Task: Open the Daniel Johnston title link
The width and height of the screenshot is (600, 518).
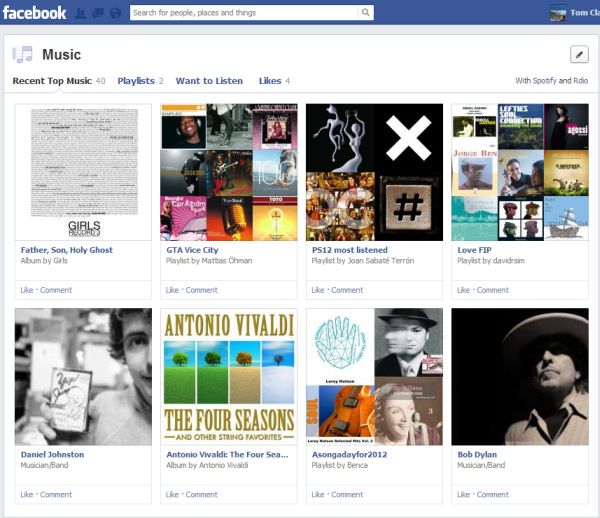Action: (x=52, y=454)
